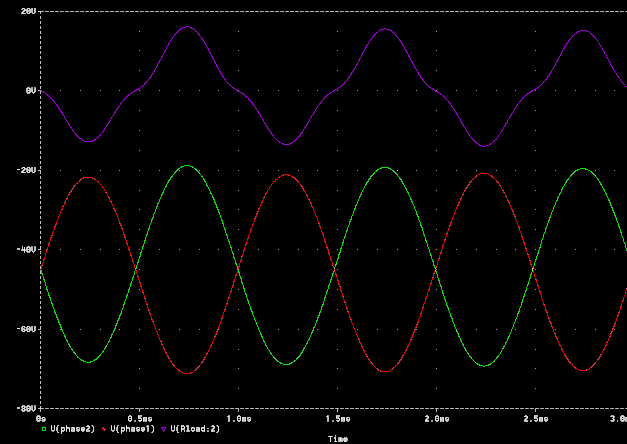
Task: Click the -80V label on Y axis
Action: [x=25, y=408]
